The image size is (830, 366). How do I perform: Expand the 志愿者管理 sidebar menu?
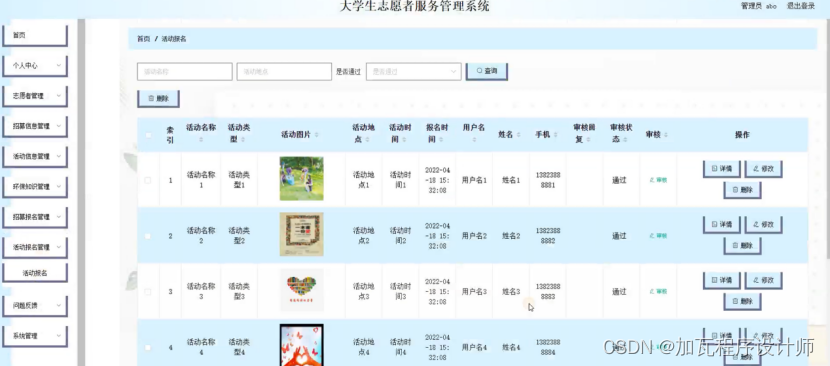pos(35,96)
